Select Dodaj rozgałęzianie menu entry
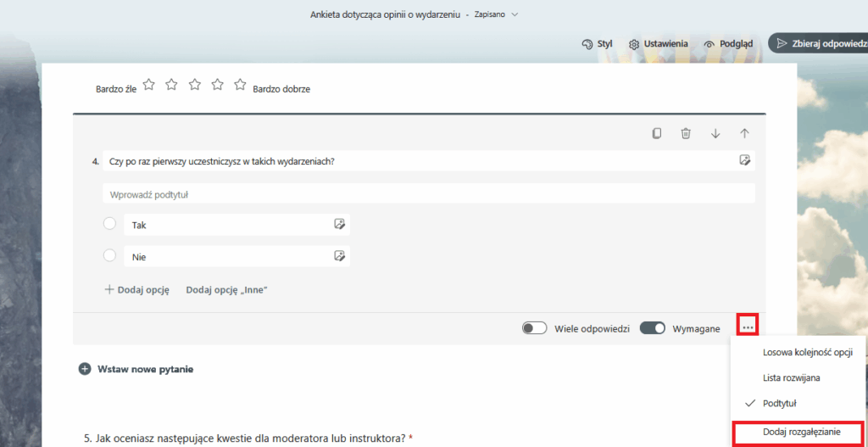The height and width of the screenshot is (447, 868). point(801,432)
